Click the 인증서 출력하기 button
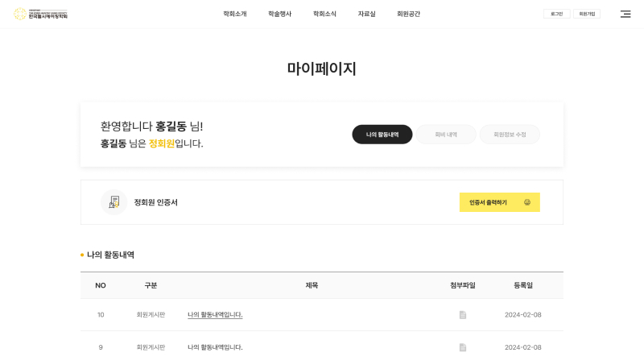Viewport: 644px width, 361px height. 499,202
